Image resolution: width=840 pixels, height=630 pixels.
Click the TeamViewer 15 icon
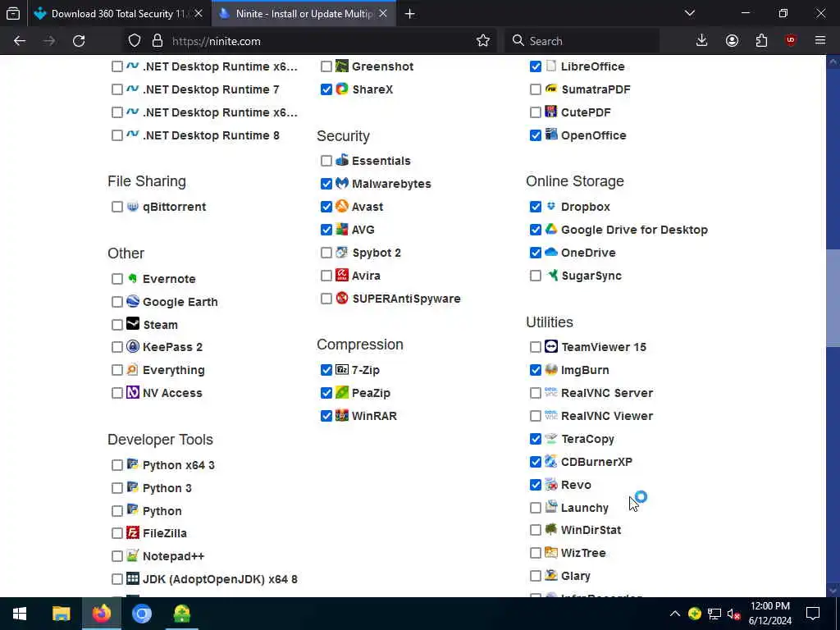[x=550, y=347]
